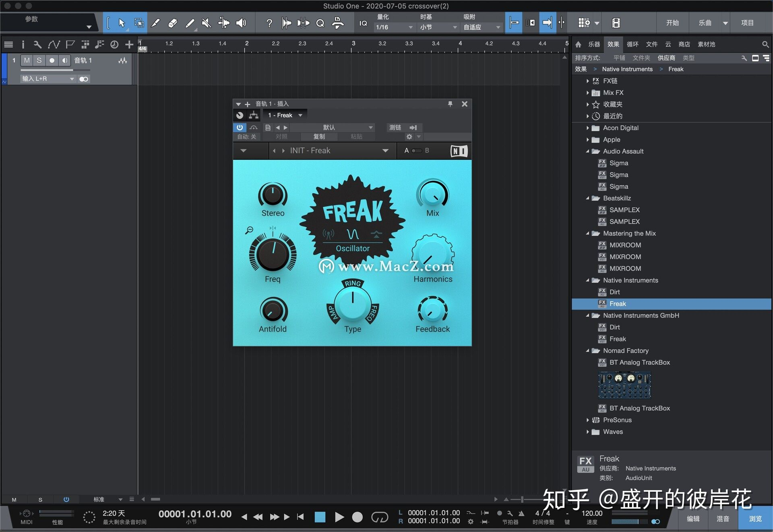773x532 pixels.
Task: Select the Listen speaker tool
Action: click(241, 23)
